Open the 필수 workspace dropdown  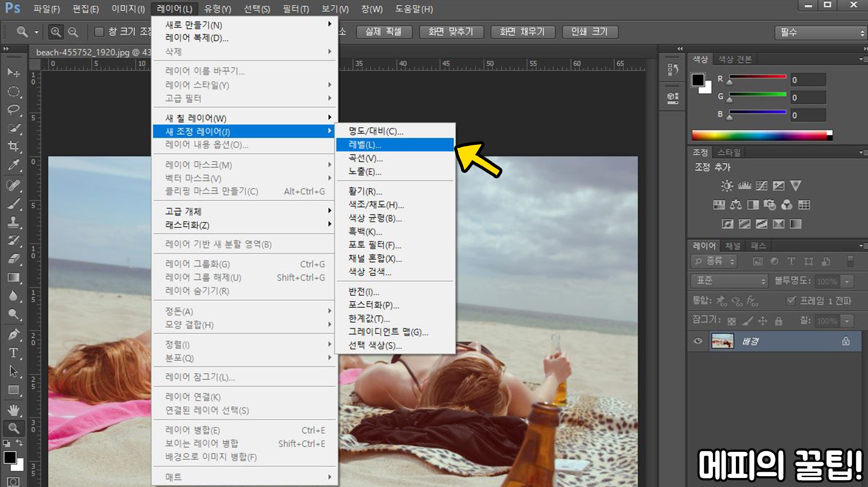(819, 32)
